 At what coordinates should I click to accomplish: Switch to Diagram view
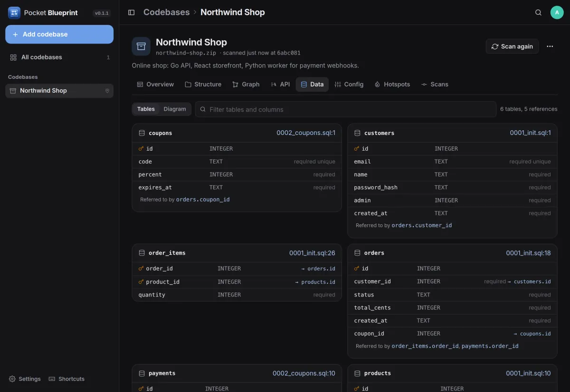175,109
